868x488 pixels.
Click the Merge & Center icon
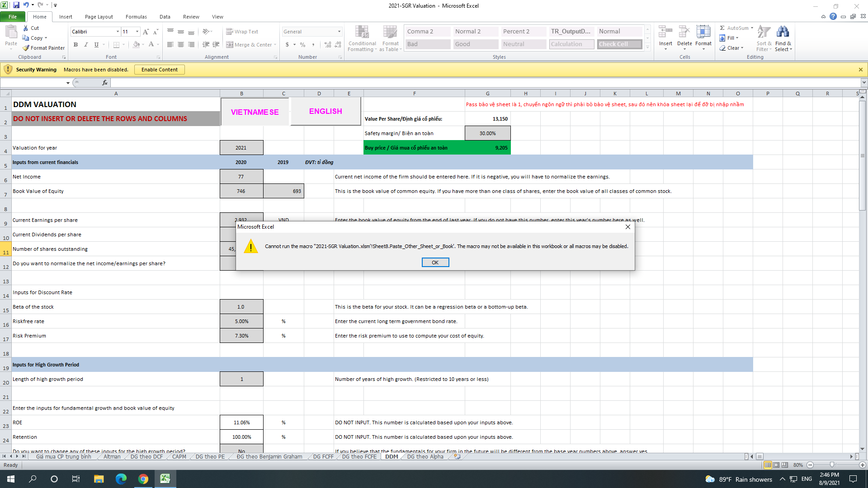point(230,45)
